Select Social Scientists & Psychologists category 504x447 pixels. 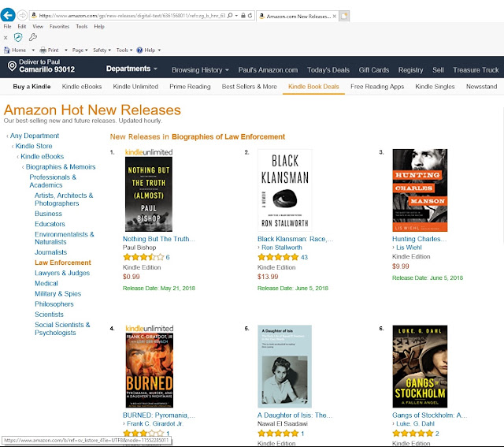(x=62, y=329)
